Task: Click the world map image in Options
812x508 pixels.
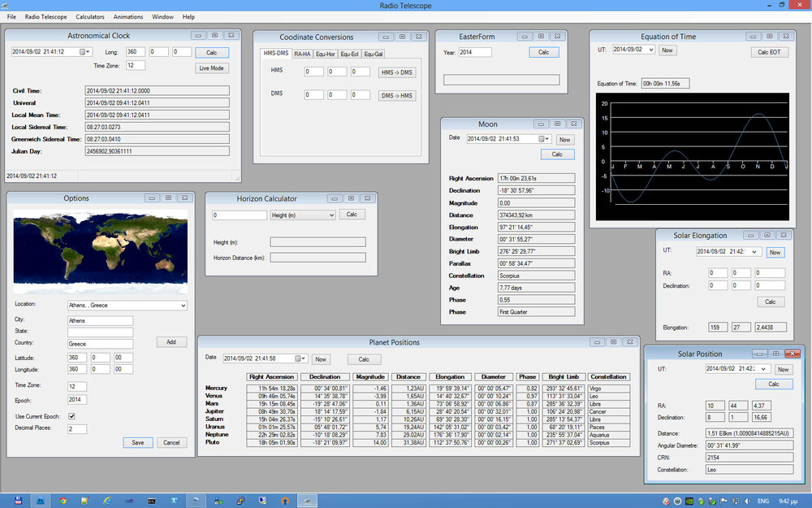Action: click(x=101, y=251)
